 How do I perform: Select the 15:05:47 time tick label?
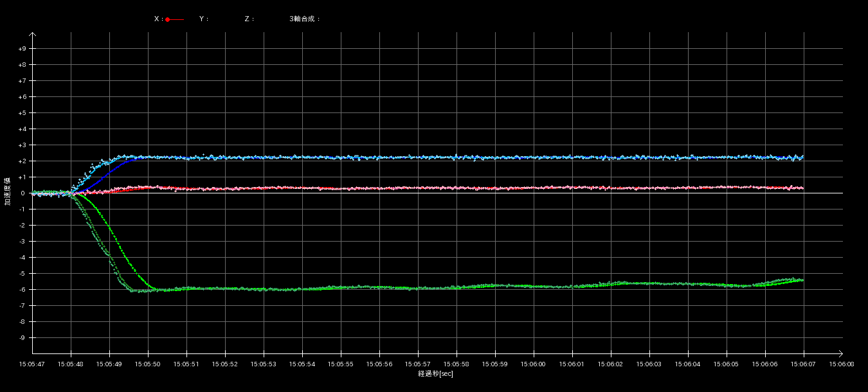point(32,364)
